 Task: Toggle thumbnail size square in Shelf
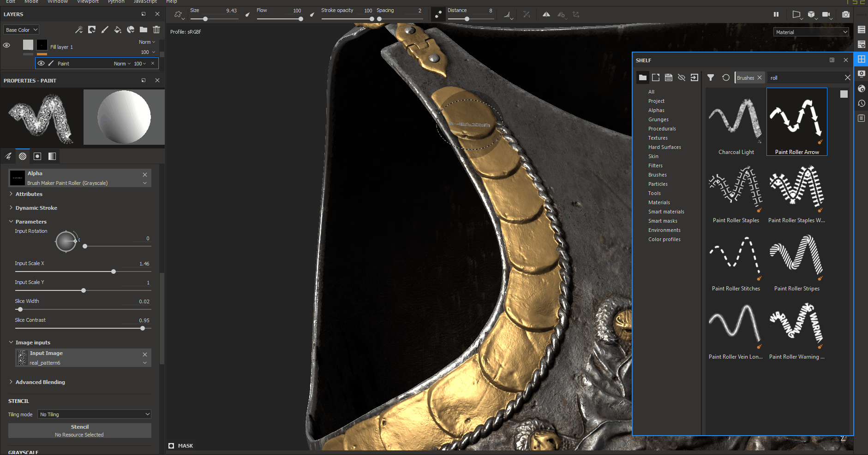click(x=844, y=94)
